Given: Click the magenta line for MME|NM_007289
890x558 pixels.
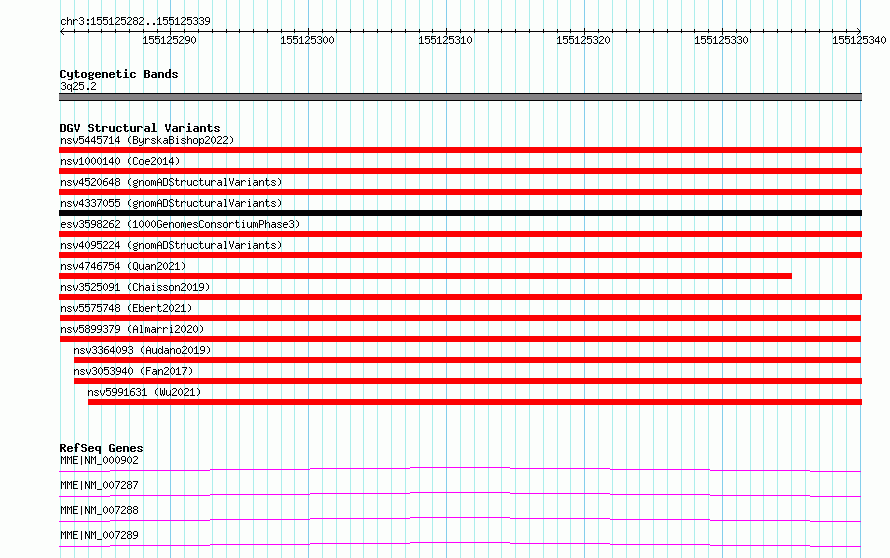Looking at the screenshot, I should [x=460, y=544].
